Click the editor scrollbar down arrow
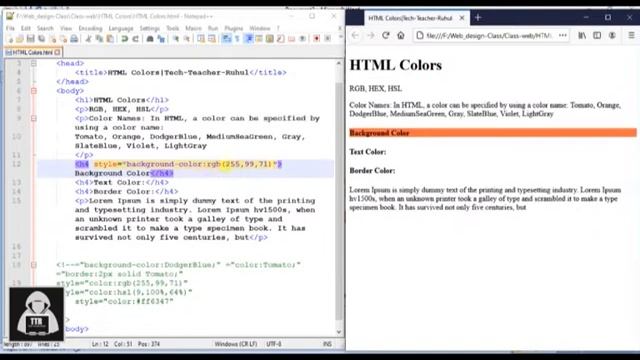 coord(338,332)
